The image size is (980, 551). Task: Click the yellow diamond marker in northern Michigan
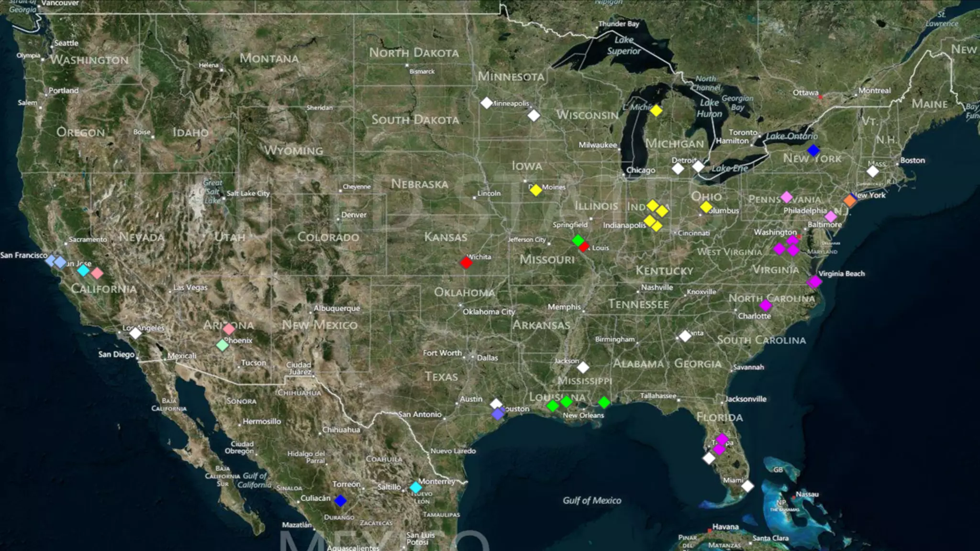coord(656,110)
